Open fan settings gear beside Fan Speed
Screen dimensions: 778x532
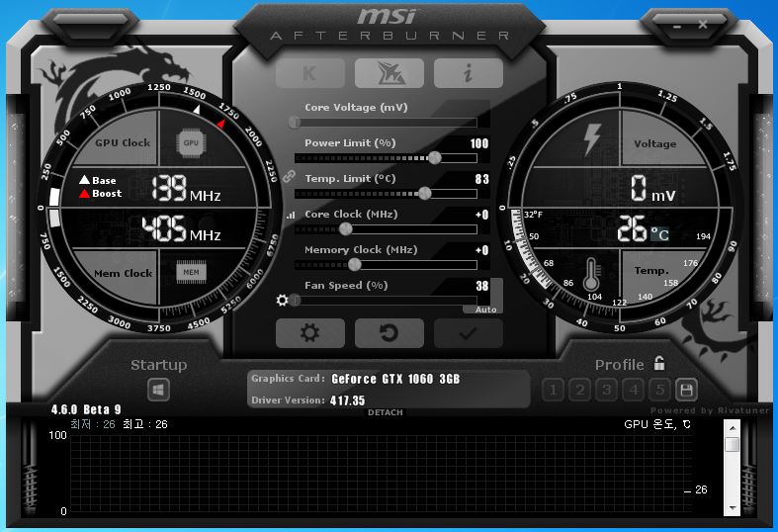[283, 300]
